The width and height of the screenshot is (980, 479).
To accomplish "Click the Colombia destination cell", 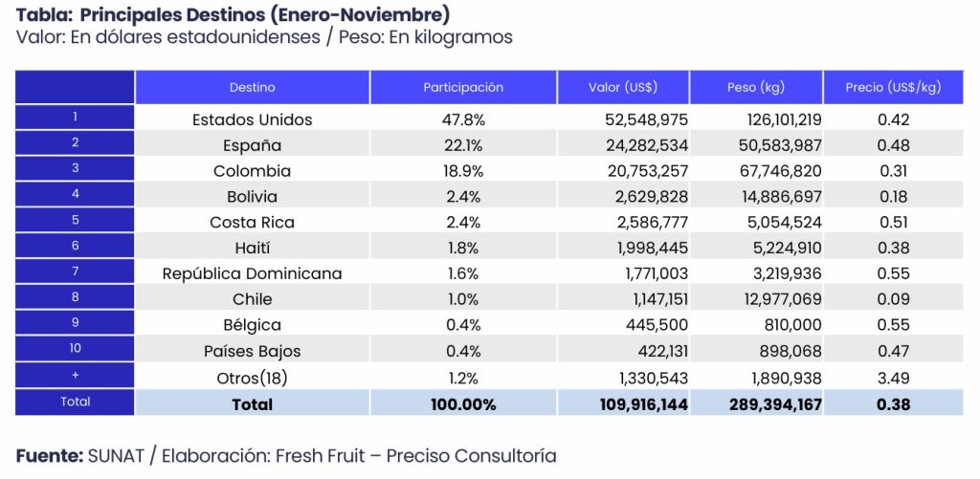I will (252, 171).
